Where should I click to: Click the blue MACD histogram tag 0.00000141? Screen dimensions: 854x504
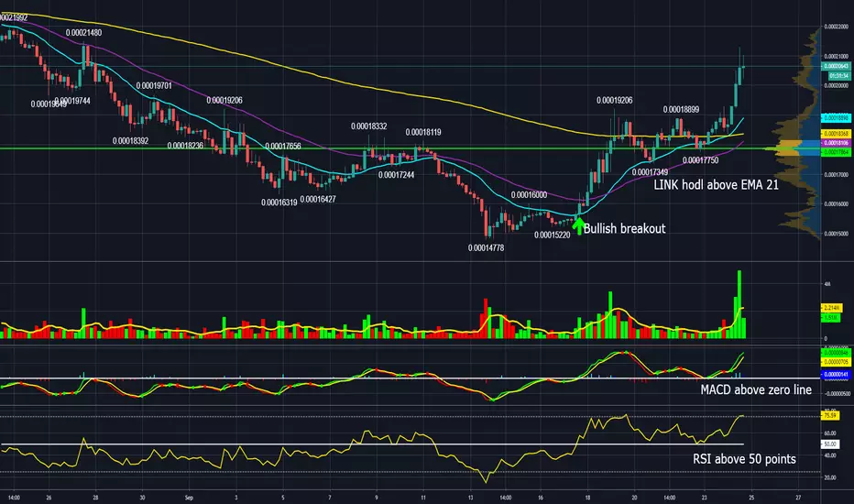point(836,374)
